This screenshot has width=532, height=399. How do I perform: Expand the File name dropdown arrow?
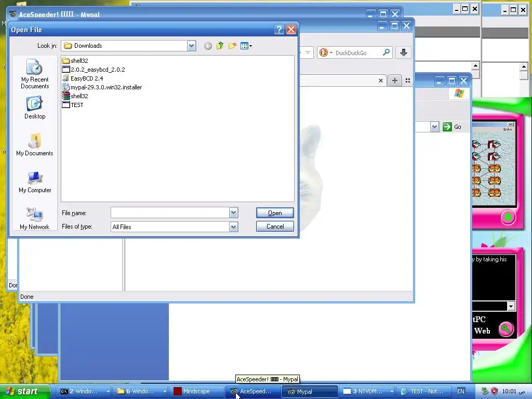233,212
